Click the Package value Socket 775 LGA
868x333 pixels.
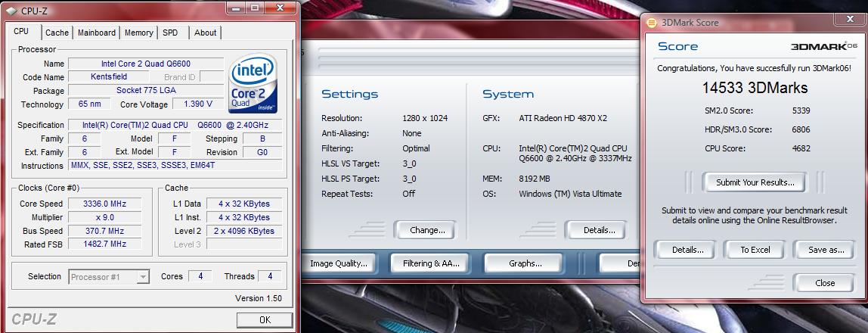[x=146, y=90]
